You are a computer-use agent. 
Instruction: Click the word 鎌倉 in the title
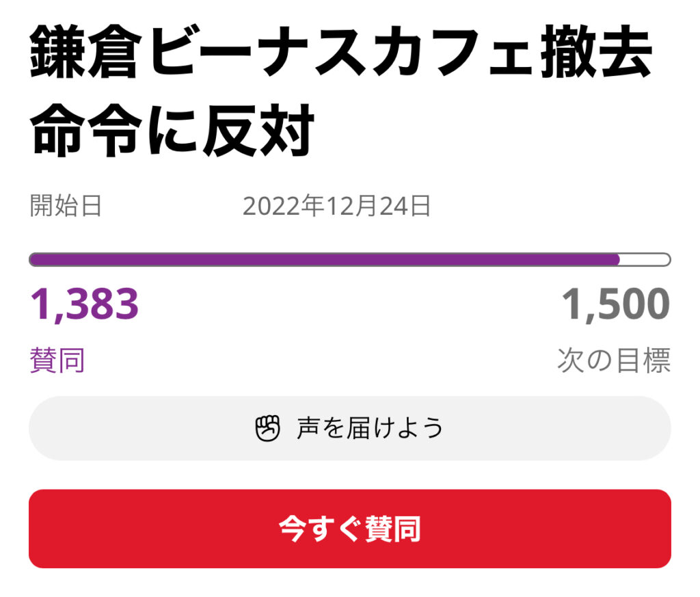85,51
